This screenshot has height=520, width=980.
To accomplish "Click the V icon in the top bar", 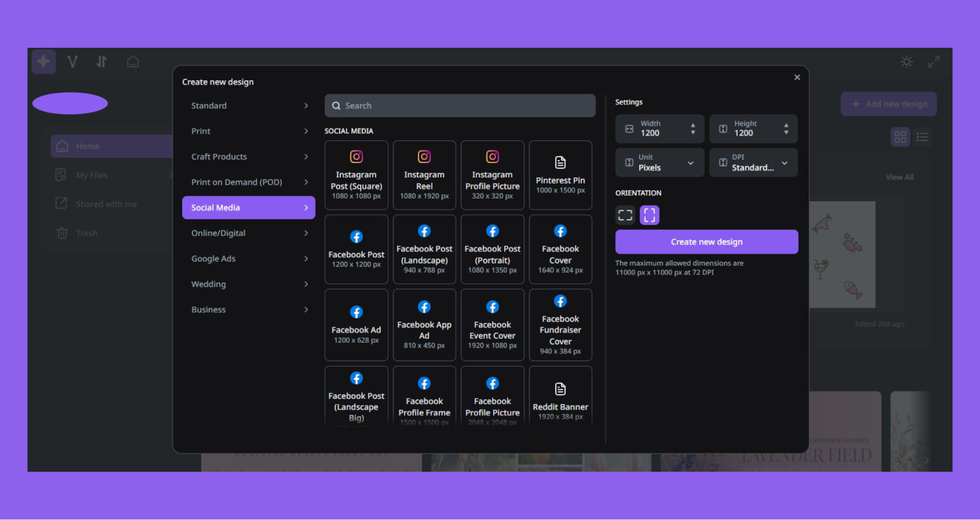I will click(x=73, y=62).
